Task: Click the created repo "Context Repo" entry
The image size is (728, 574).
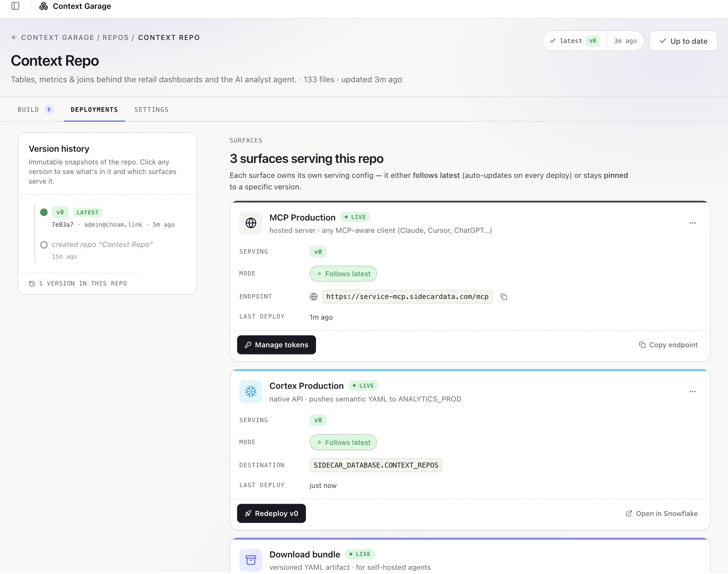Action: pyautogui.click(x=102, y=245)
